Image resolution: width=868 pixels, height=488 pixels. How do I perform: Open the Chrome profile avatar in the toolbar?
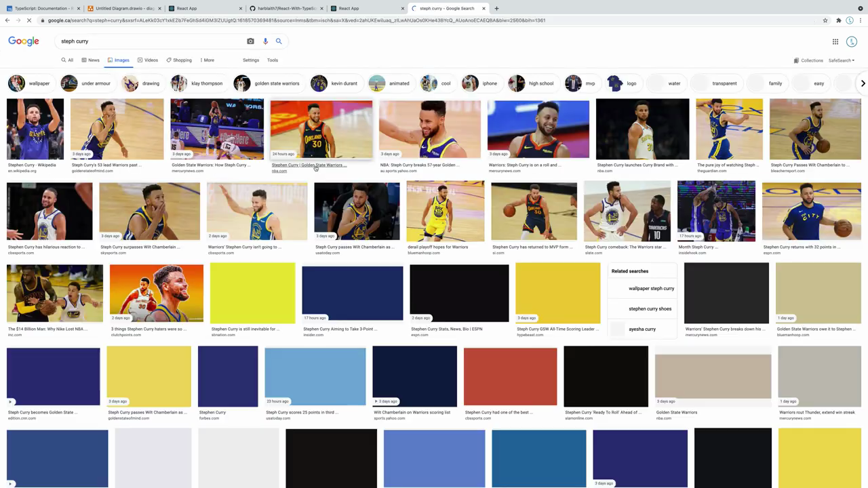(x=850, y=20)
